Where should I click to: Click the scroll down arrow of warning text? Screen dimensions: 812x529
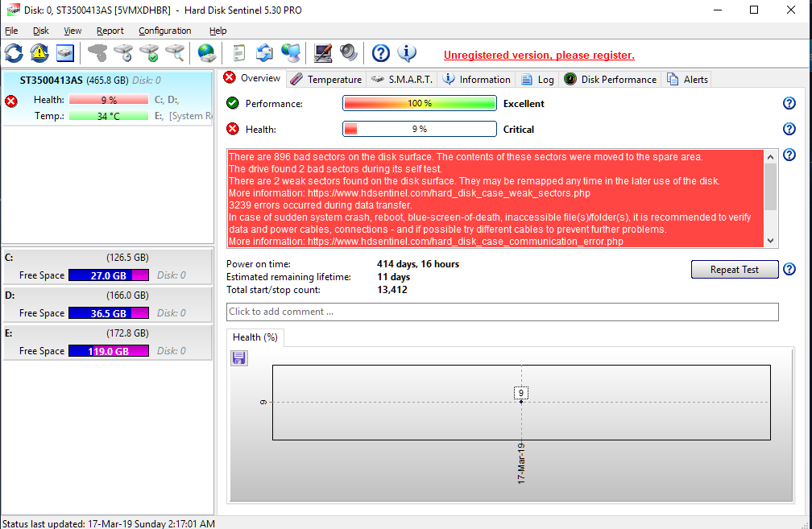pos(771,241)
